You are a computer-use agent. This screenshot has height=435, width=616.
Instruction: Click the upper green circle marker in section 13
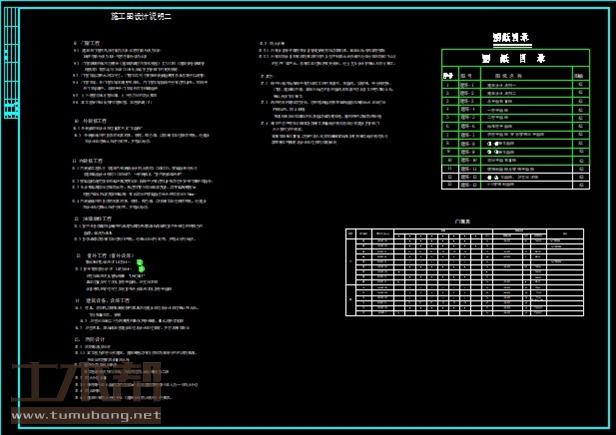[140, 262]
